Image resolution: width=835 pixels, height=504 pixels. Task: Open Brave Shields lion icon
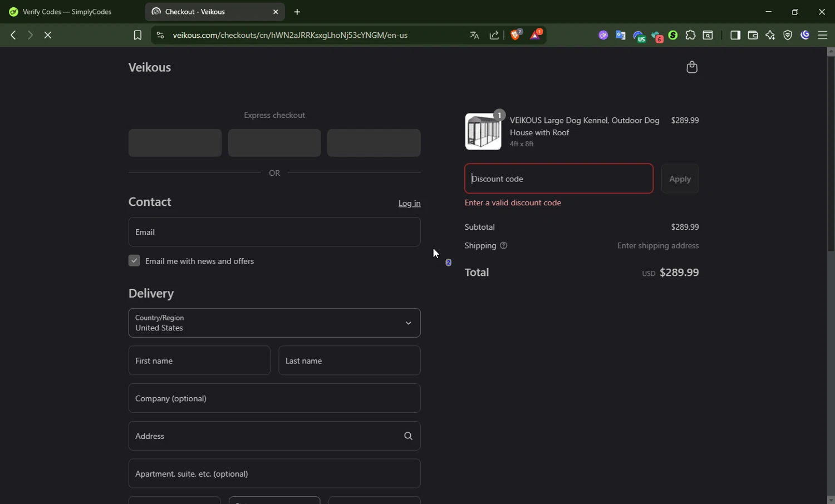(x=517, y=35)
